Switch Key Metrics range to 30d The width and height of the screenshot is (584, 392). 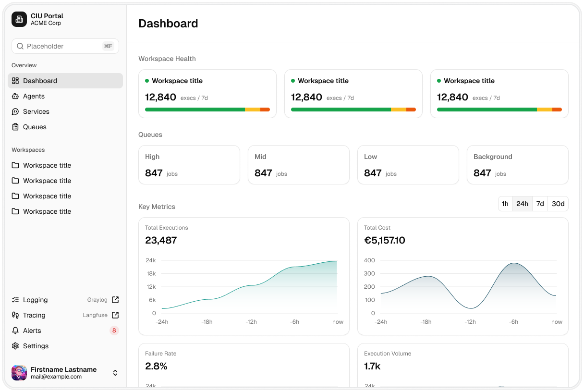(558, 204)
